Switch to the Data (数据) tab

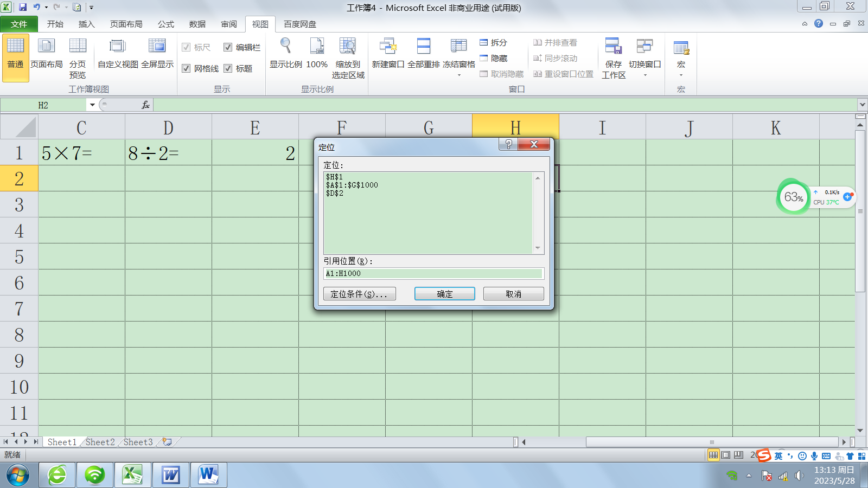(x=197, y=24)
